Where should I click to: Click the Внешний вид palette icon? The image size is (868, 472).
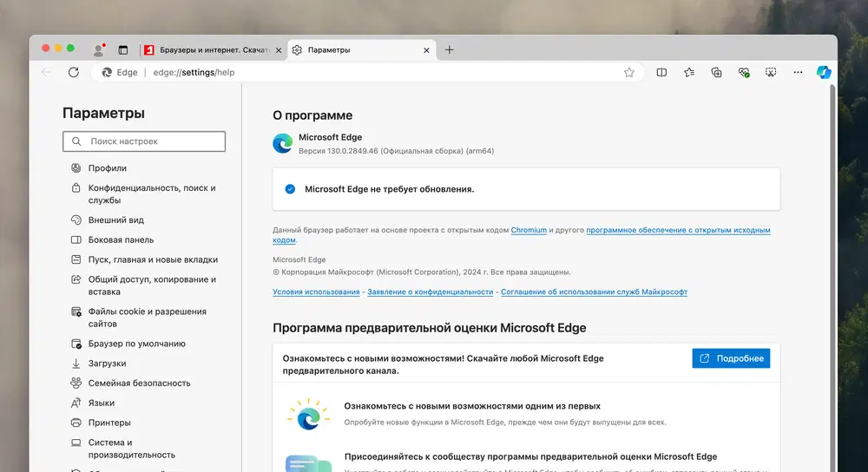76,220
